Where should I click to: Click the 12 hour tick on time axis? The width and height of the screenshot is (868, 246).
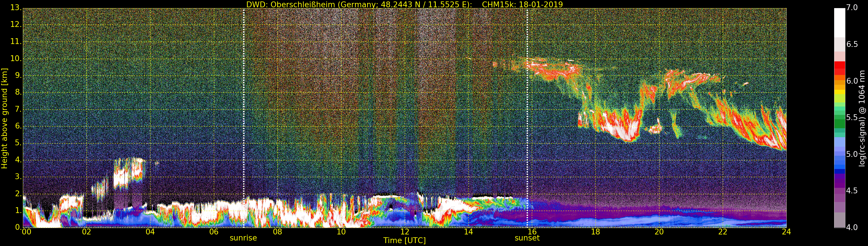point(405,232)
